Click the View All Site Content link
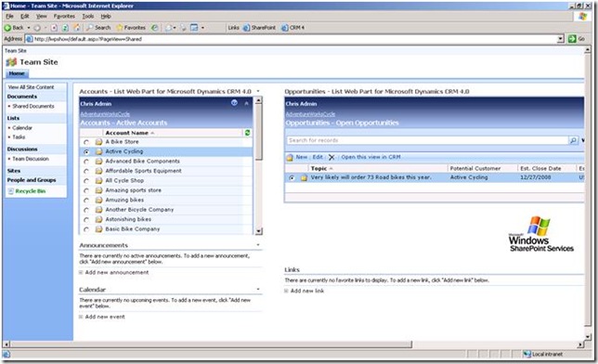The image size is (598, 364). coord(31,87)
